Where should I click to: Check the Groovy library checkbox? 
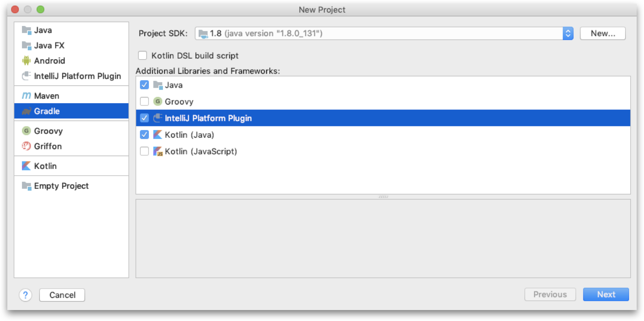[144, 101]
